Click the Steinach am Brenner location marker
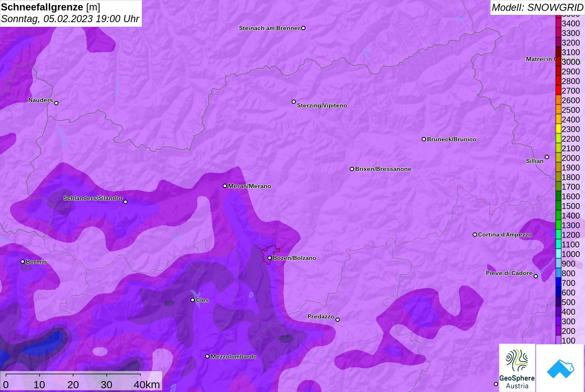585x392 pixels. (303, 28)
